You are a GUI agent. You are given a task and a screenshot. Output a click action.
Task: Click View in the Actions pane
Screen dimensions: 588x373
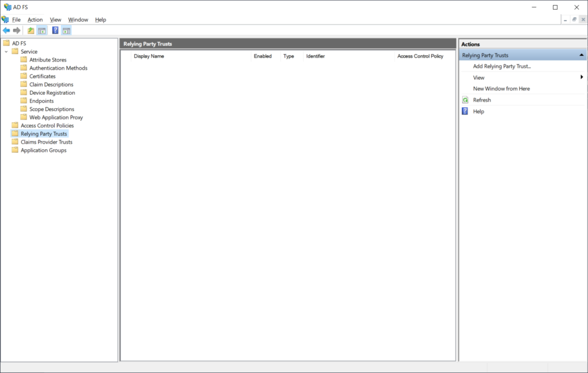click(x=478, y=78)
